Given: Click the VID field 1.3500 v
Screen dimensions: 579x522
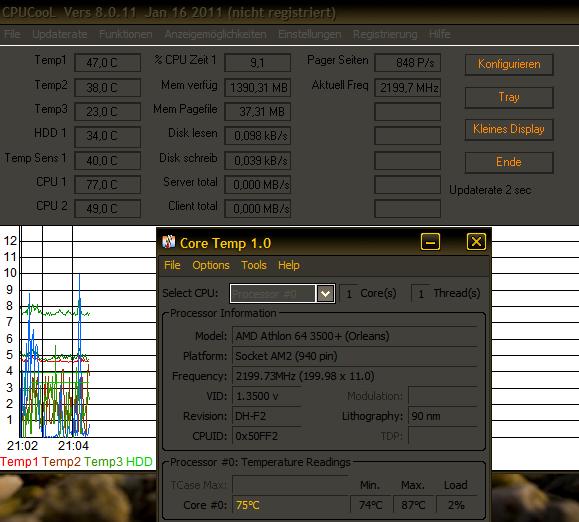Looking at the screenshot, I should 267,396.
